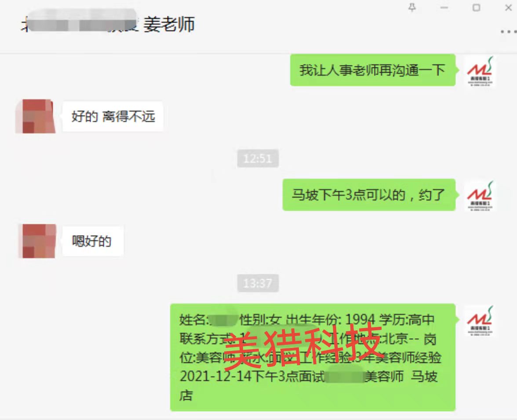Click sender avatar beside 马坡下午3点可以的
The width and height of the screenshot is (517, 420).
coord(480,196)
